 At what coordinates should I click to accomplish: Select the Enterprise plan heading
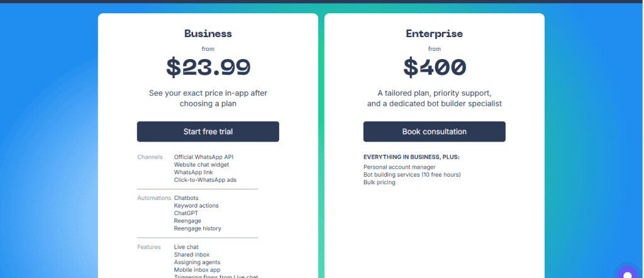(434, 34)
